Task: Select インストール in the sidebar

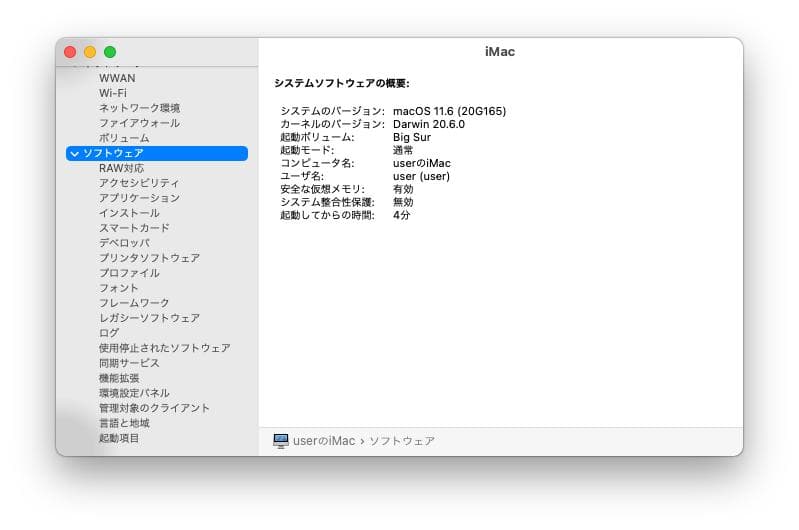Action: [129, 213]
